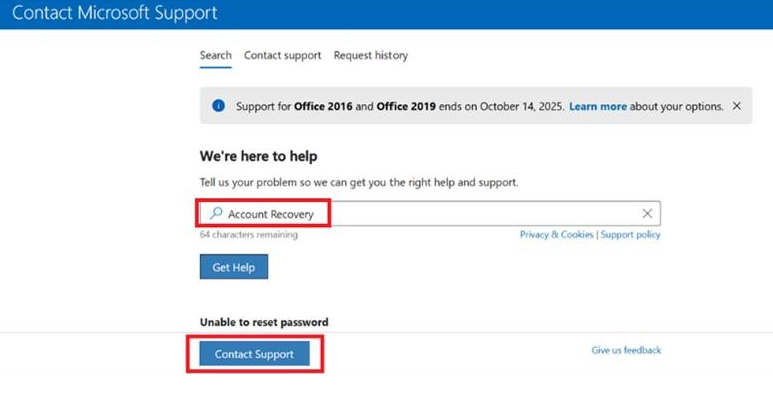Open the Support policy link
Screen dimensions: 773x398
(631, 235)
